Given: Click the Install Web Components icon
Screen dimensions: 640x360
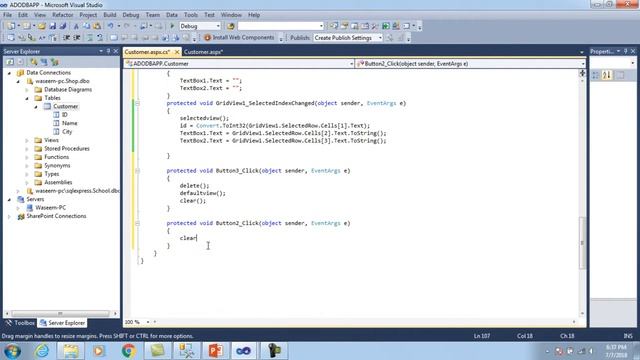Looking at the screenshot, I should tap(207, 38).
